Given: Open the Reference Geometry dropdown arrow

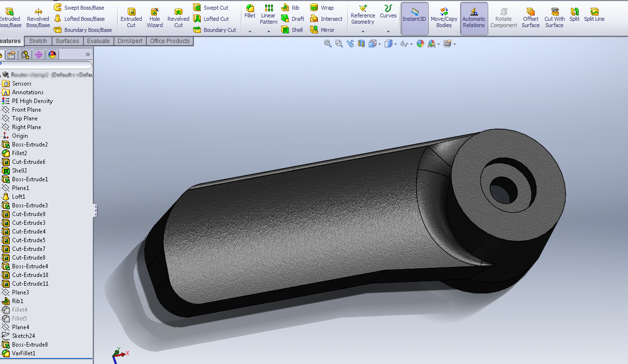Looking at the screenshot, I should (x=363, y=31).
